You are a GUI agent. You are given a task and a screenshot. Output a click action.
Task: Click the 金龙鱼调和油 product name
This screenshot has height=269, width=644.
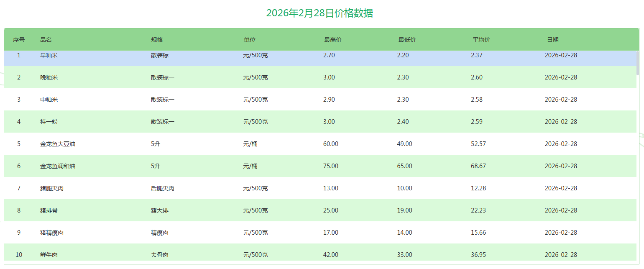point(58,166)
